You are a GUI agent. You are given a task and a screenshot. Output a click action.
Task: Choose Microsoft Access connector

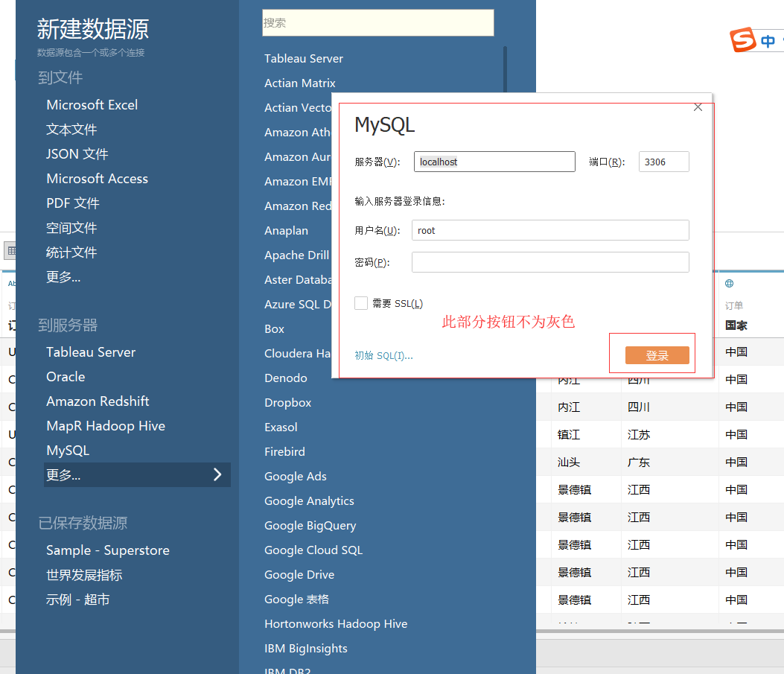[97, 179]
